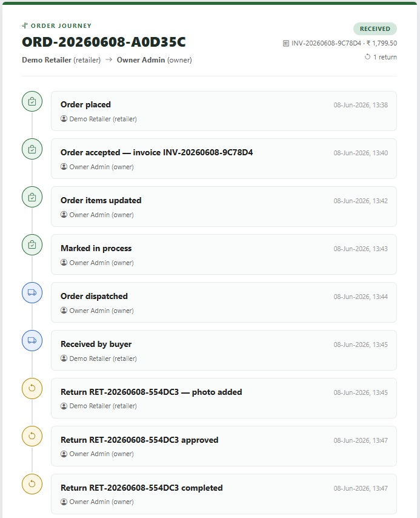This screenshot has width=420, height=518.
Task: Click the Marked in process bag icon
Action: (x=32, y=245)
